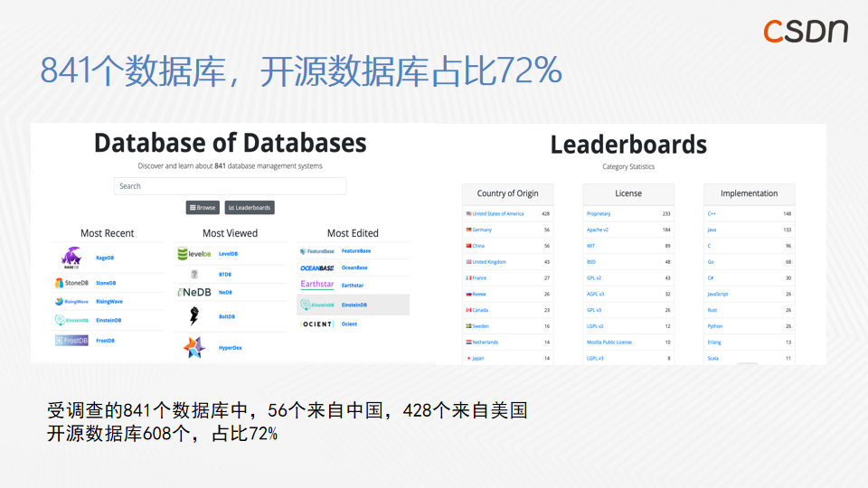Open the Proprietary license link
This screenshot has width=868, height=488.
click(x=599, y=213)
